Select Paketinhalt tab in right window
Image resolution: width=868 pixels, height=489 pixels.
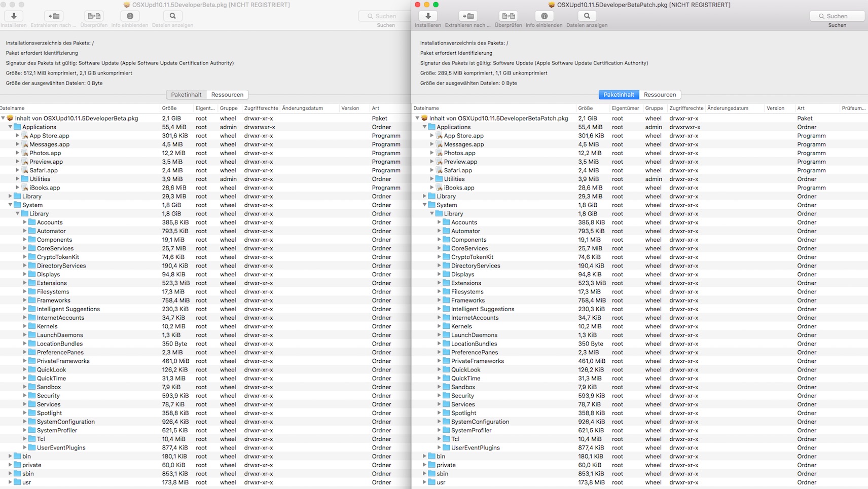(619, 95)
